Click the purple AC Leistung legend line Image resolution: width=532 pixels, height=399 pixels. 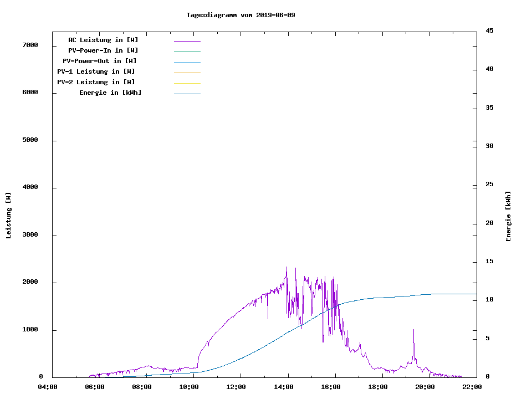click(x=187, y=41)
